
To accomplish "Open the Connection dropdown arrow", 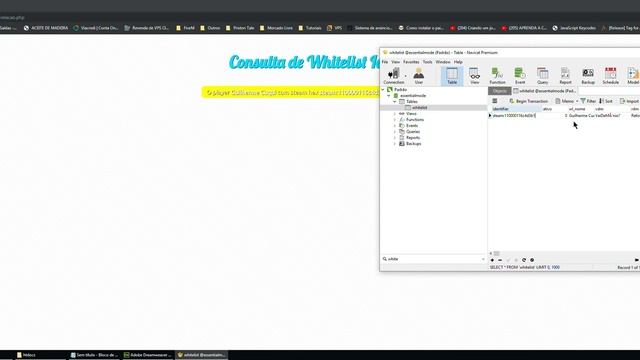I will click(x=405, y=76).
